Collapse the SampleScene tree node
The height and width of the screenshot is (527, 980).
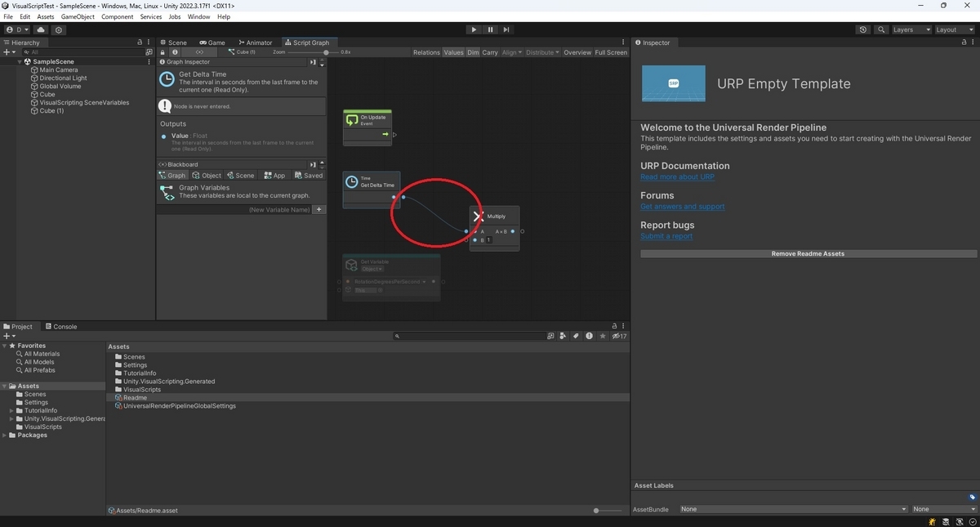coord(20,61)
